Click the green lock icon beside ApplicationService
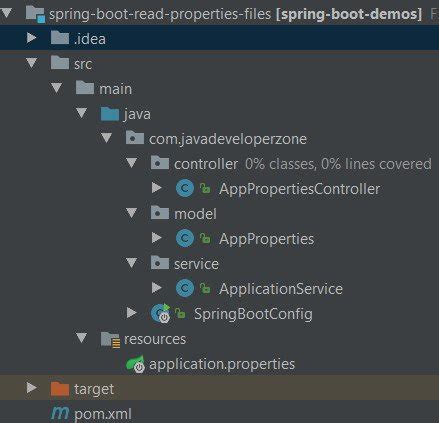The height and width of the screenshot is (423, 439). [205, 288]
